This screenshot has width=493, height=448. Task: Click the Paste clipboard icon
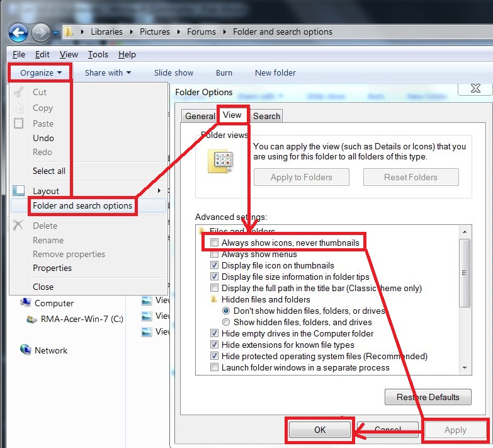click(18, 123)
